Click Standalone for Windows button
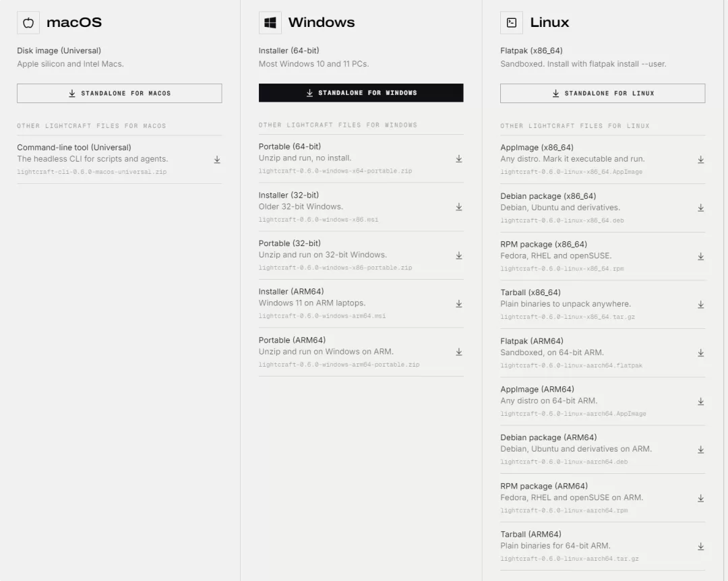Screen dimensions: 728x581 pos(361,93)
